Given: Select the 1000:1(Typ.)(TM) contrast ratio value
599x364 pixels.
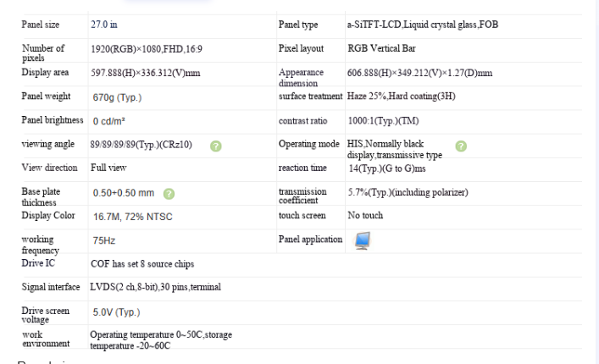Looking at the screenshot, I should [x=383, y=121].
